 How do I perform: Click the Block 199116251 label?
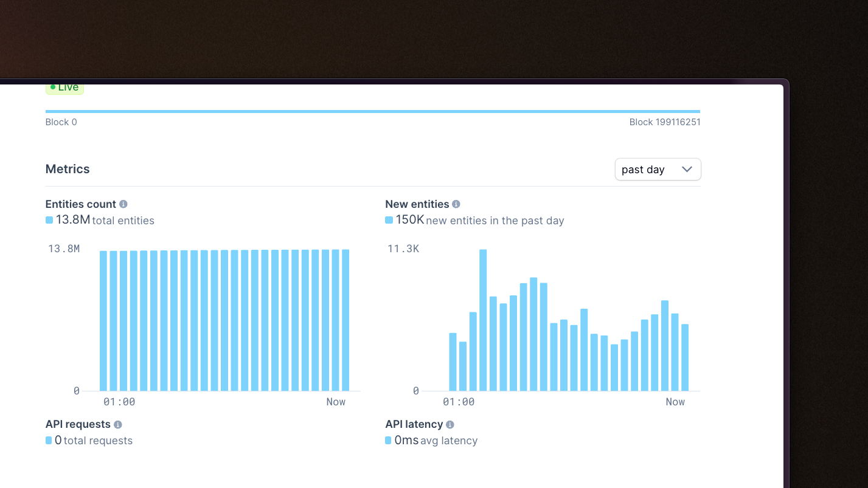coord(665,122)
